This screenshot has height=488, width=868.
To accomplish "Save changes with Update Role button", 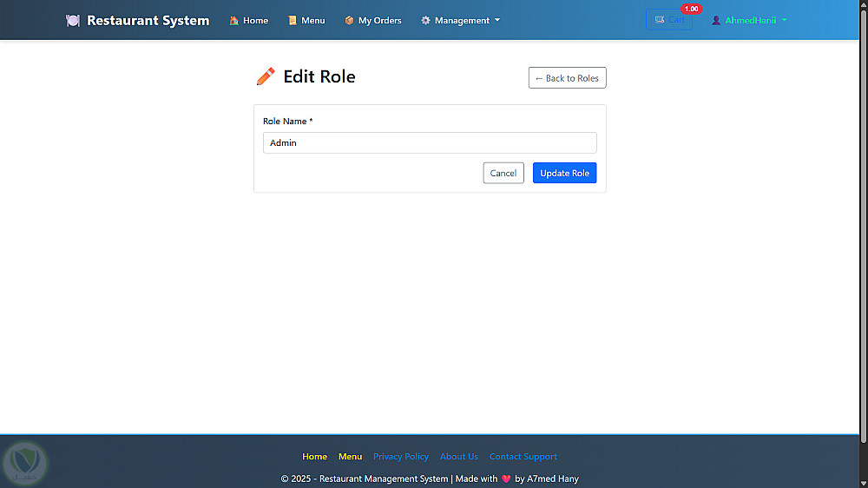I will click(565, 173).
